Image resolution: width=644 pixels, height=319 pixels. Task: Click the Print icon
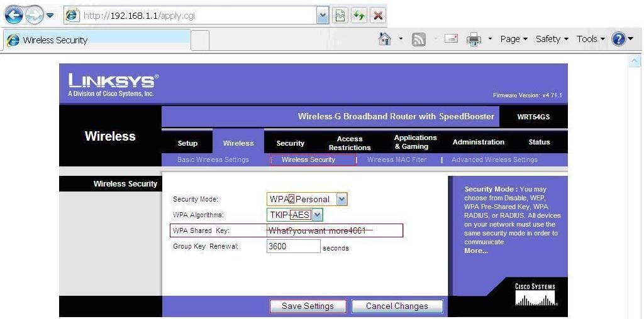pos(474,40)
